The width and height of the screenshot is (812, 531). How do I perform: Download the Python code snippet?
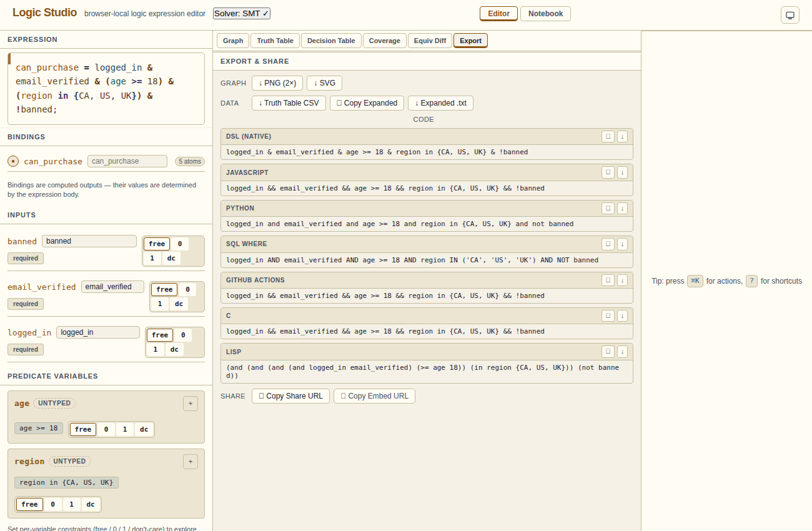tap(622, 208)
